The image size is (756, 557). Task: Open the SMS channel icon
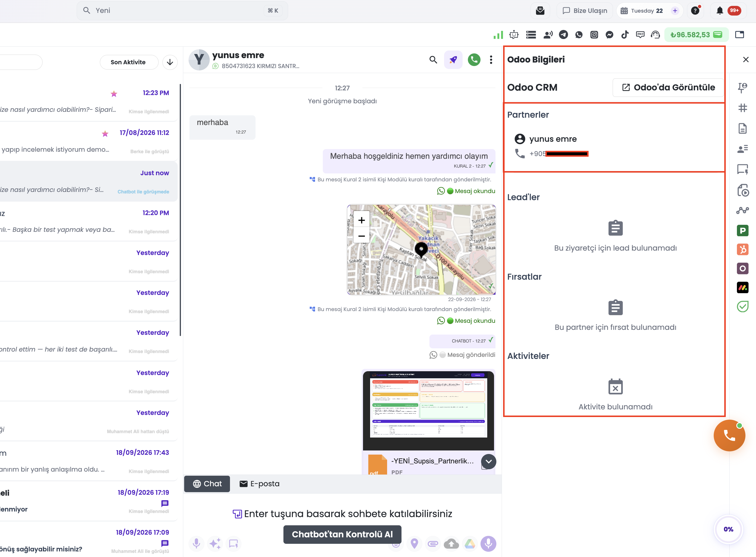pyautogui.click(x=640, y=35)
